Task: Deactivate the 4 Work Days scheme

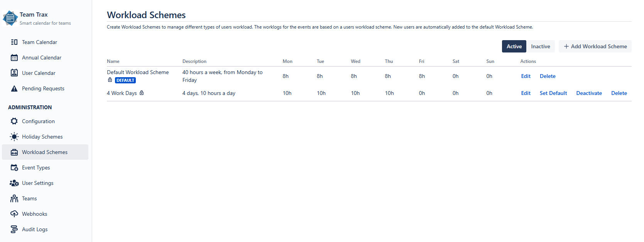Action: (x=589, y=93)
